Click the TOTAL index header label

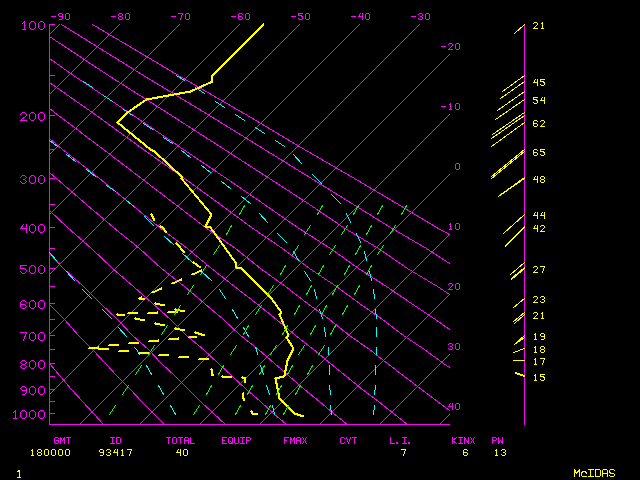[182, 440]
